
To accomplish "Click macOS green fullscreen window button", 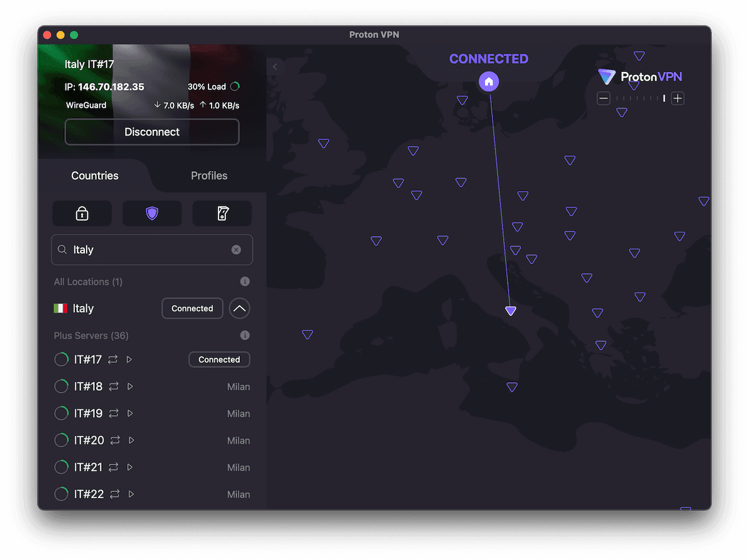I will (x=74, y=35).
